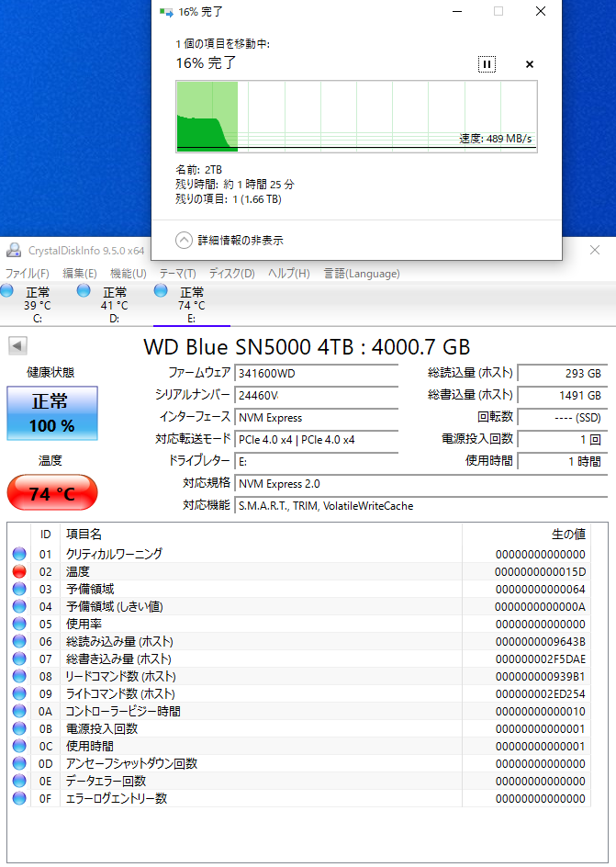Viewport: 616px width, 867px height.
Task: Click the interface field NVM Express
Action: (316, 418)
